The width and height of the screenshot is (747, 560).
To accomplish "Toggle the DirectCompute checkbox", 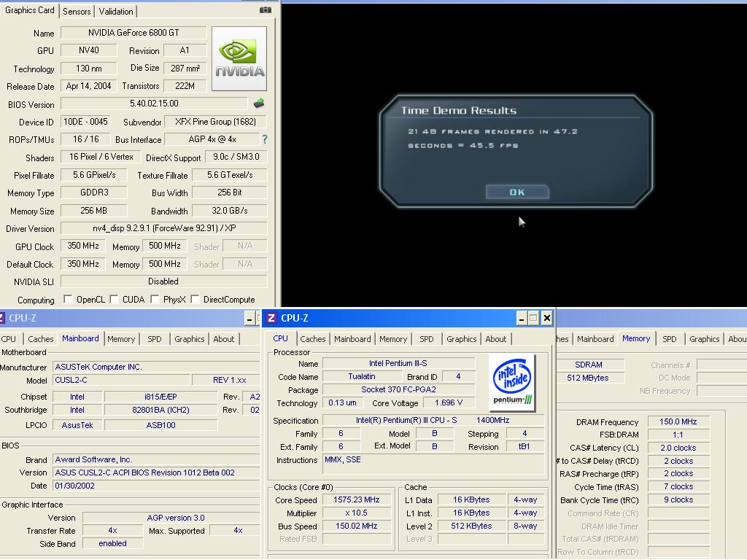I will coord(194,299).
